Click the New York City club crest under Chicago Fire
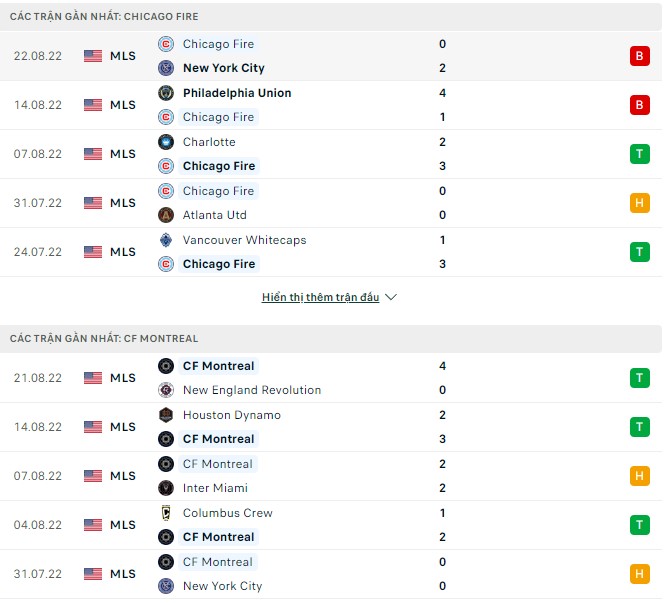Image resolution: width=666 pixels, height=603 pixels. [166, 68]
